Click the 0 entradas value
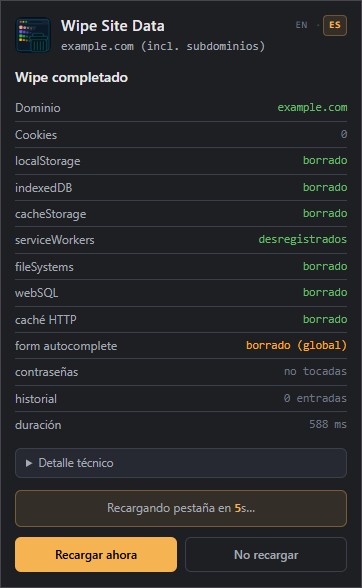 pyautogui.click(x=315, y=398)
